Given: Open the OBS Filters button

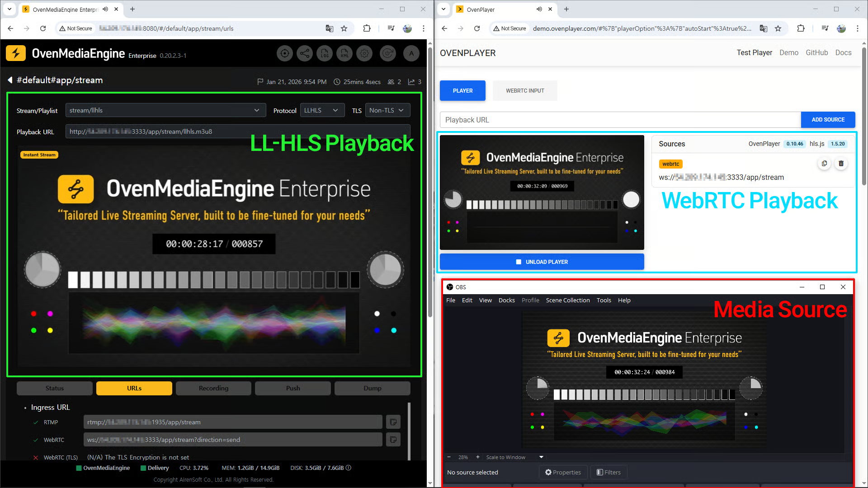Looking at the screenshot, I should [x=609, y=472].
